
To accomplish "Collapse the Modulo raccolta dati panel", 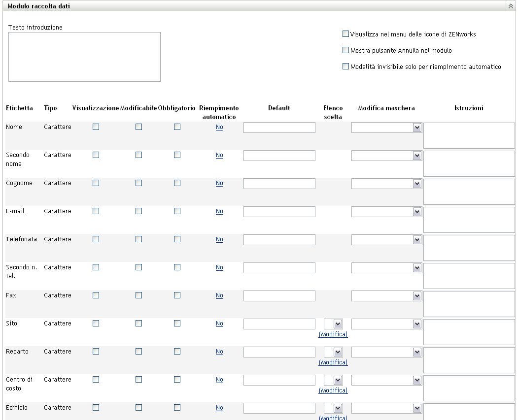I will (511, 6).
